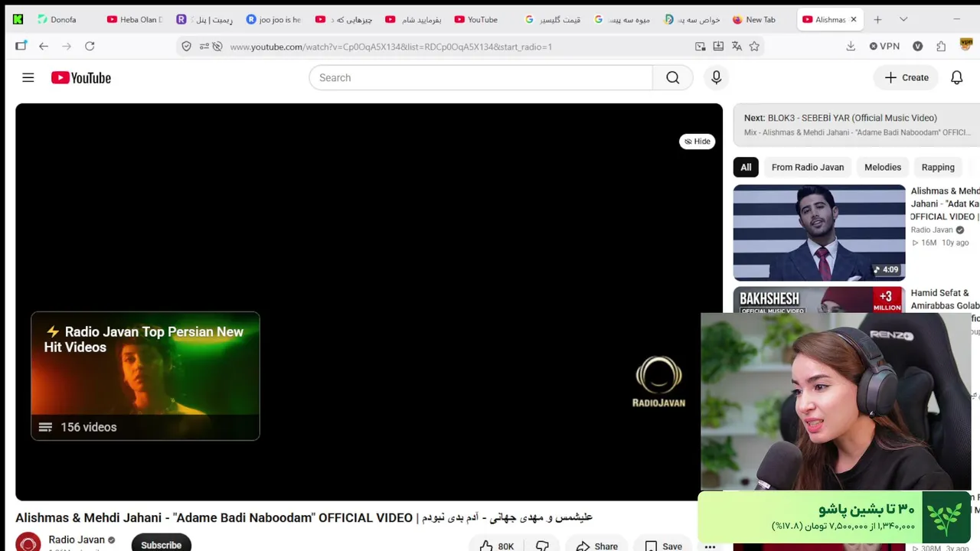This screenshot has width=980, height=551.
Task: Open the YouTube guide hamburger menu
Action: point(28,77)
